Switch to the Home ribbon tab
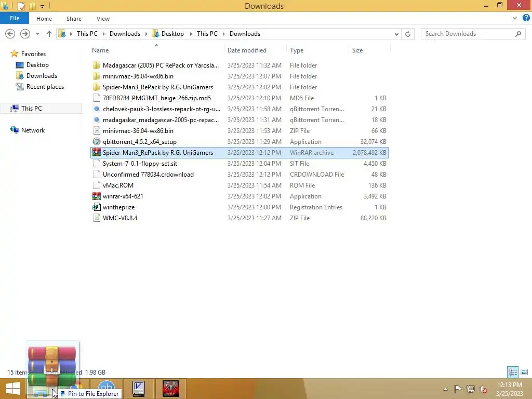This screenshot has width=532, height=399. point(44,19)
